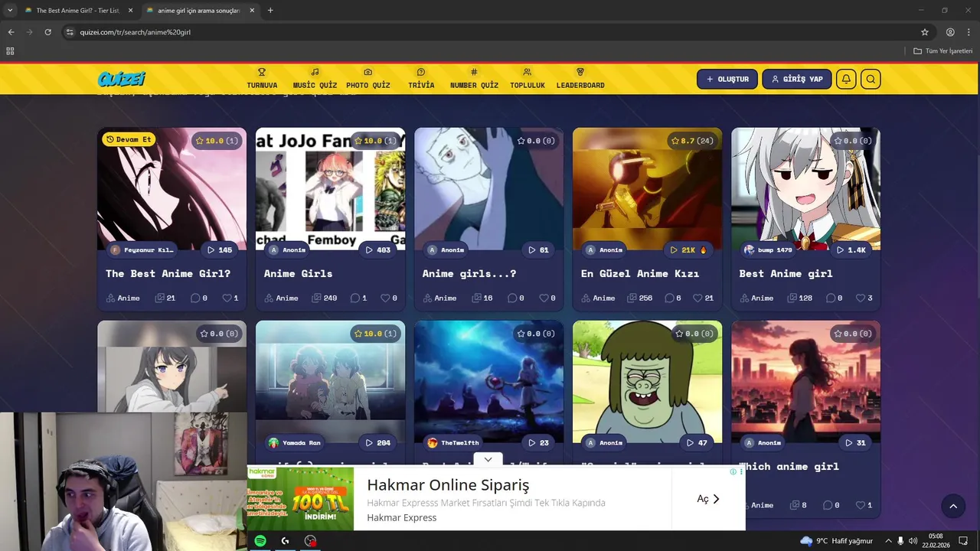Click play count 145 on first card

pyautogui.click(x=220, y=249)
